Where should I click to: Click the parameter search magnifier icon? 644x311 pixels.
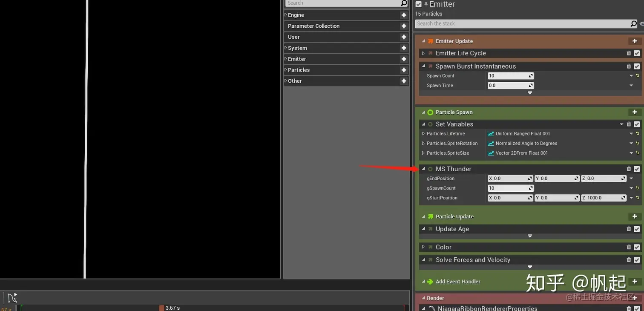click(x=404, y=3)
